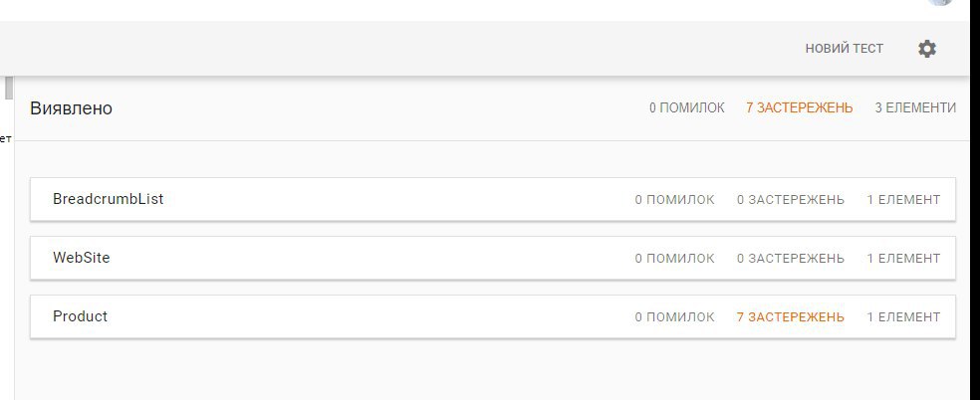Click BreadcrumbList's 0 ПОМИЛОК count
The image size is (980, 400).
(x=674, y=200)
